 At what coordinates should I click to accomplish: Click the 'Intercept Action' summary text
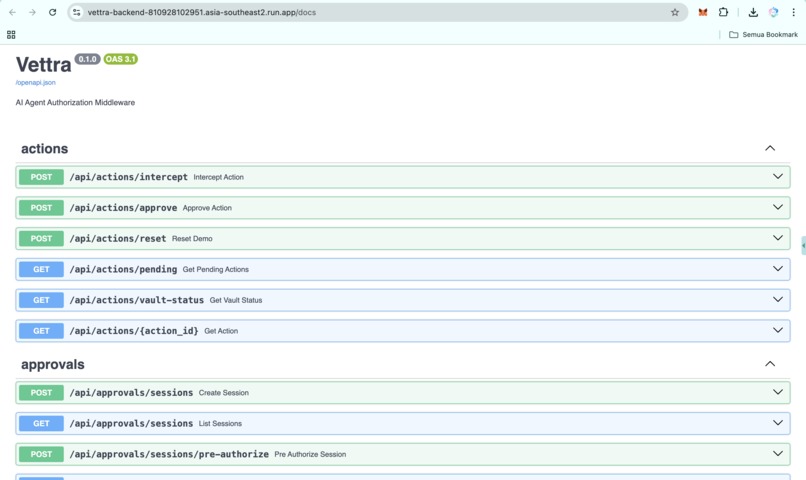pos(218,177)
